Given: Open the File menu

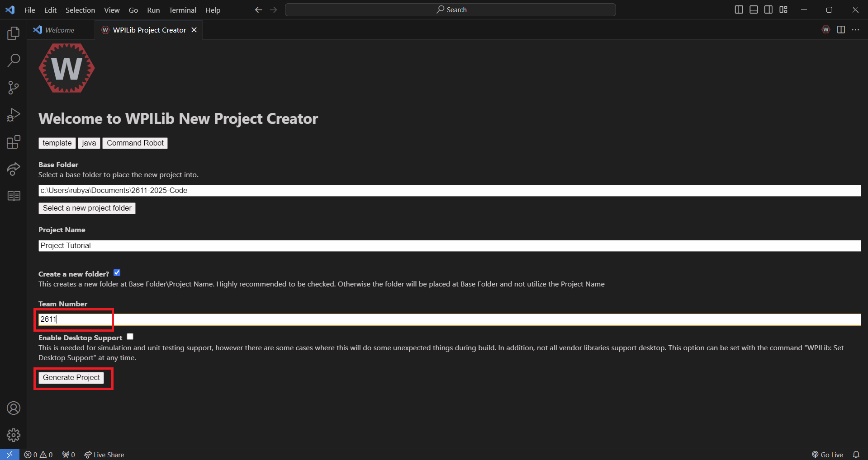Looking at the screenshot, I should click(30, 10).
